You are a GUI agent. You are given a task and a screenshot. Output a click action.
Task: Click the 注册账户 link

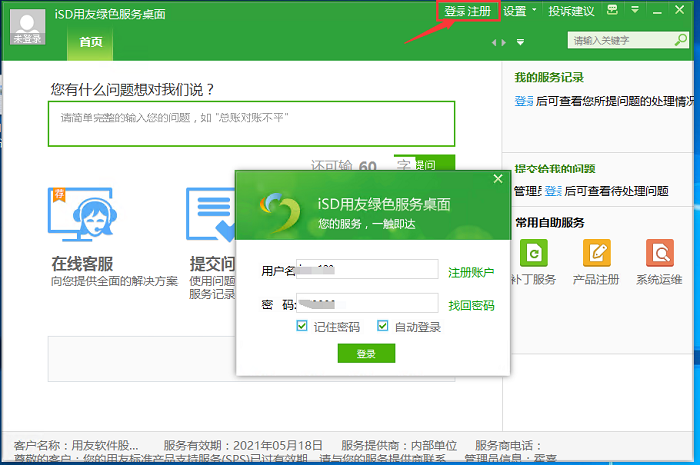point(471,272)
